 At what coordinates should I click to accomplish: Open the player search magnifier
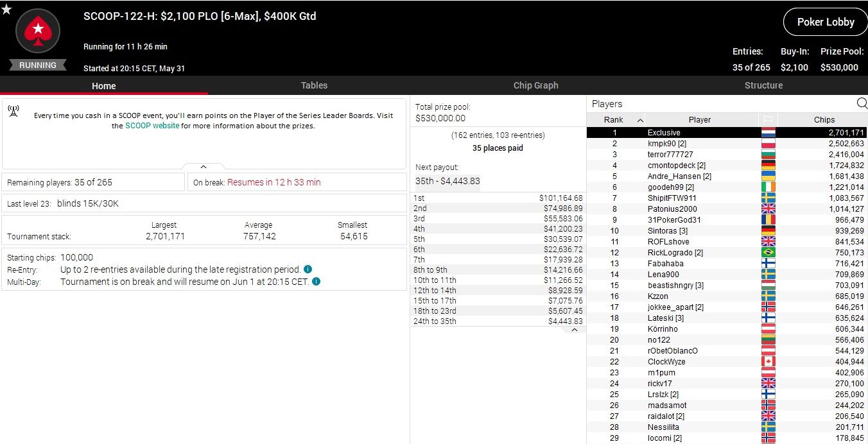click(862, 103)
